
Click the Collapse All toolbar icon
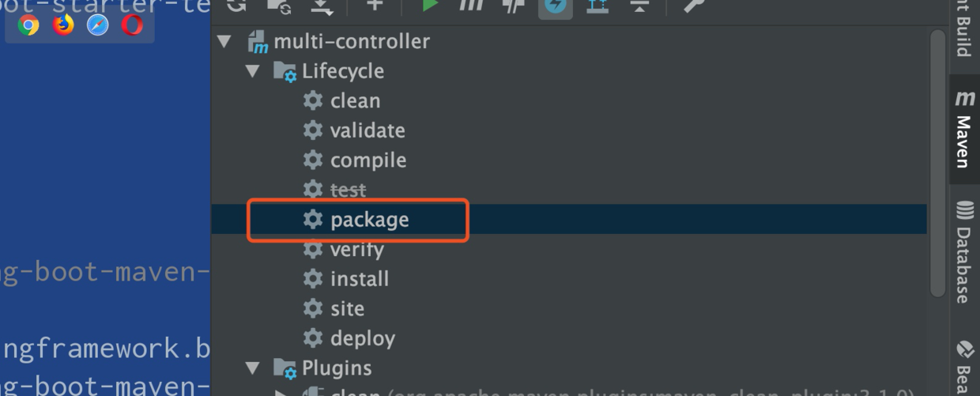(x=639, y=5)
